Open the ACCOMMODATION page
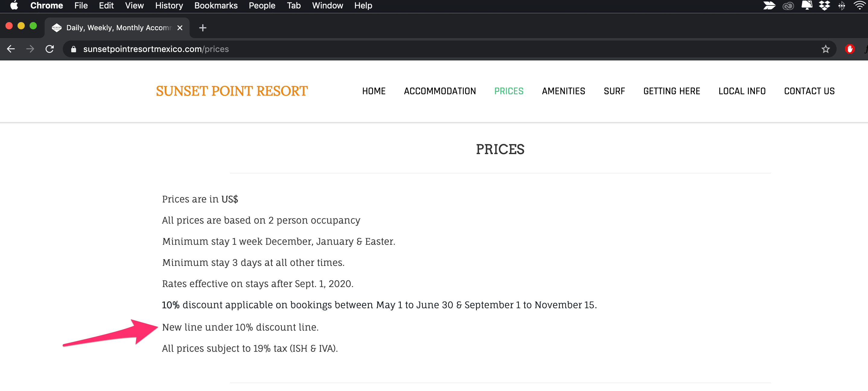 440,91
